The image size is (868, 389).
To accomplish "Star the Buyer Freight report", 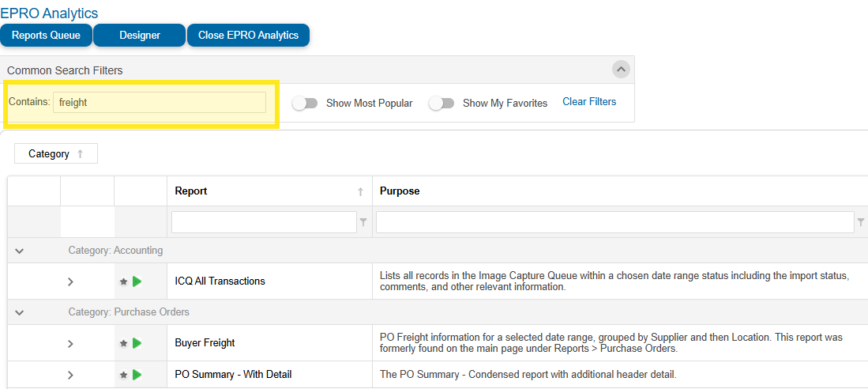I will click(123, 343).
